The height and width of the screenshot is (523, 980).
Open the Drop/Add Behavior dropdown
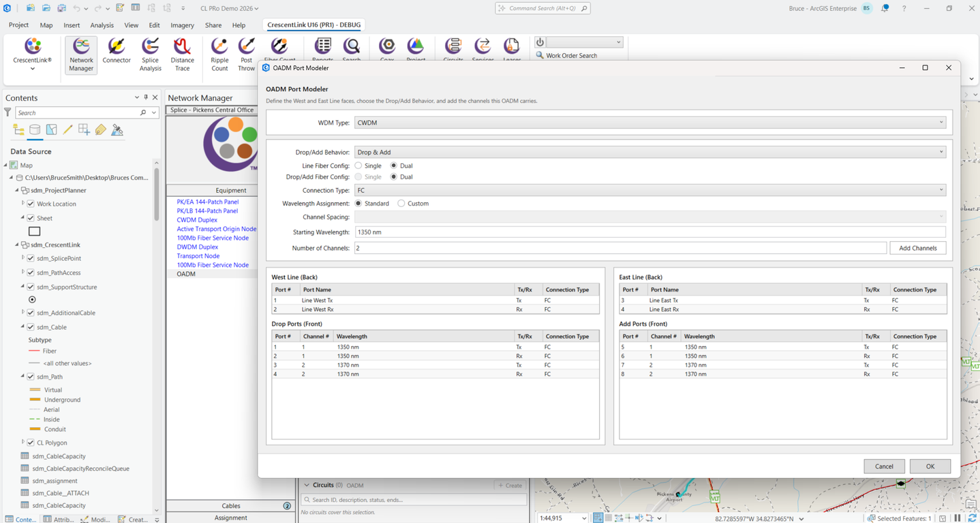650,152
